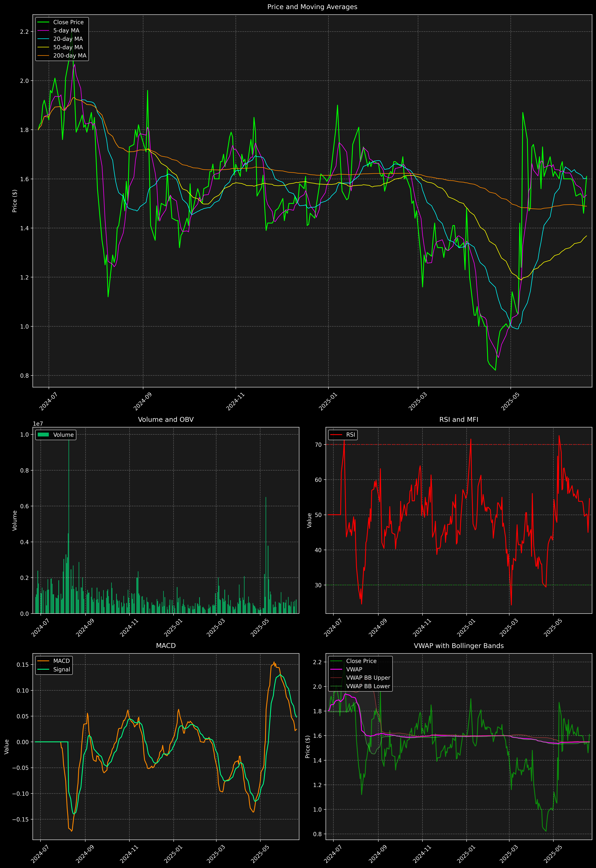
Task: Click the 'Price ($)' axis label of top chart
Action: coord(15,201)
